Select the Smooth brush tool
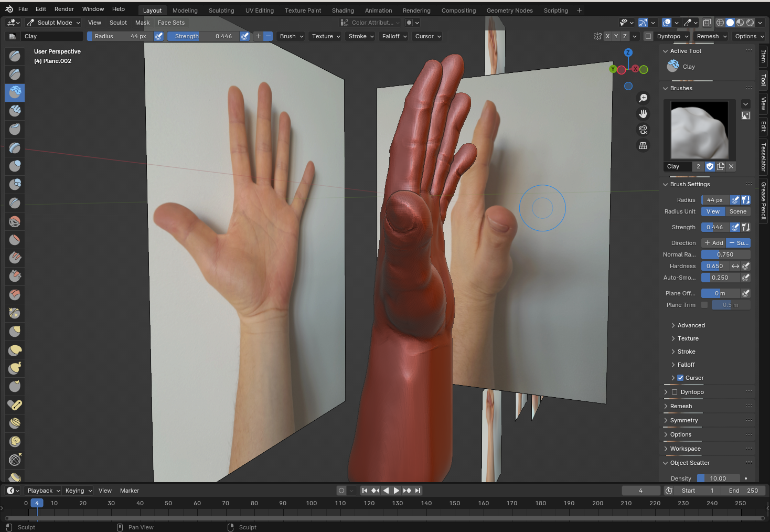770x532 pixels. (x=15, y=221)
